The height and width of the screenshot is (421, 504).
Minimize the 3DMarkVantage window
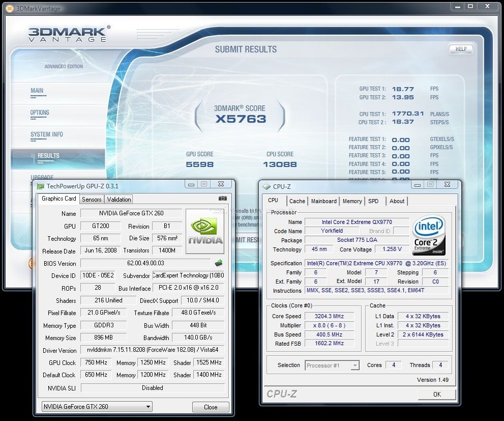[x=458, y=6]
